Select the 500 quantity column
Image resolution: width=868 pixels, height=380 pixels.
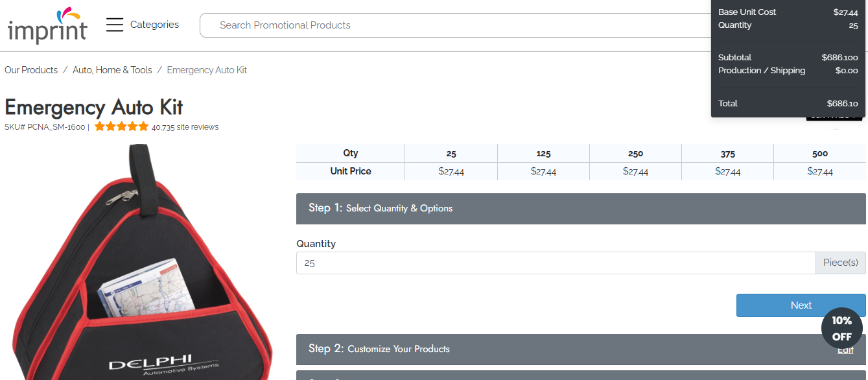click(x=820, y=154)
